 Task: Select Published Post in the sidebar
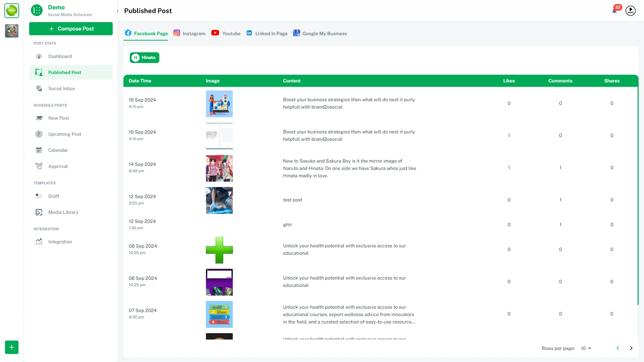click(71, 72)
